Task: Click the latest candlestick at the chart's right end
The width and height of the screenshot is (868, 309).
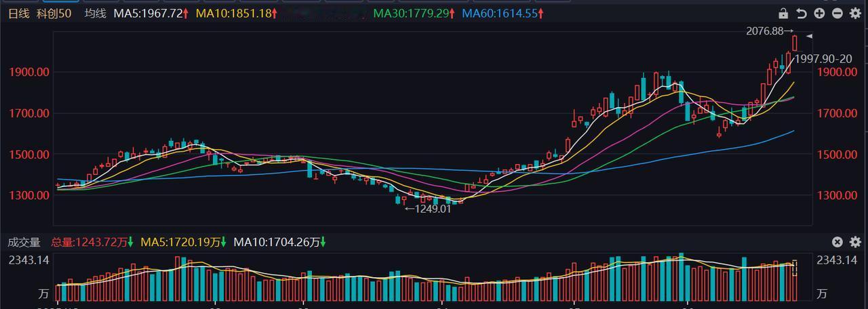Action: tap(795, 43)
